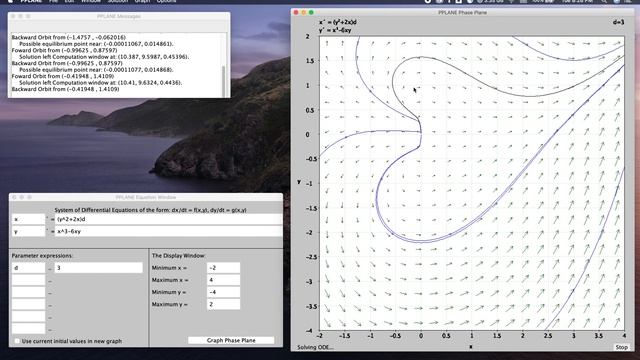Select the 'y' variable name field
The image size is (640, 360).
[x=28, y=231]
